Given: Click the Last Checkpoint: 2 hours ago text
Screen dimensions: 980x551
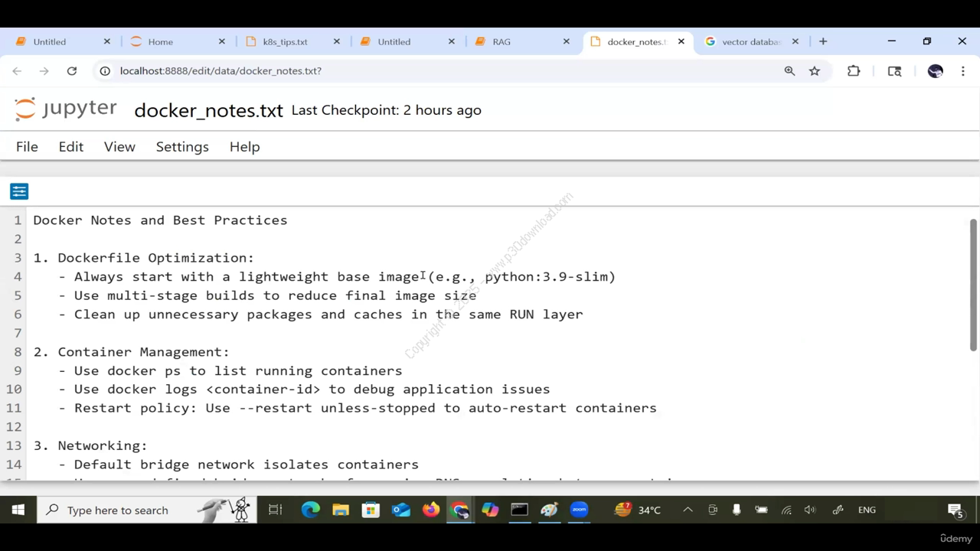Looking at the screenshot, I should click(387, 110).
